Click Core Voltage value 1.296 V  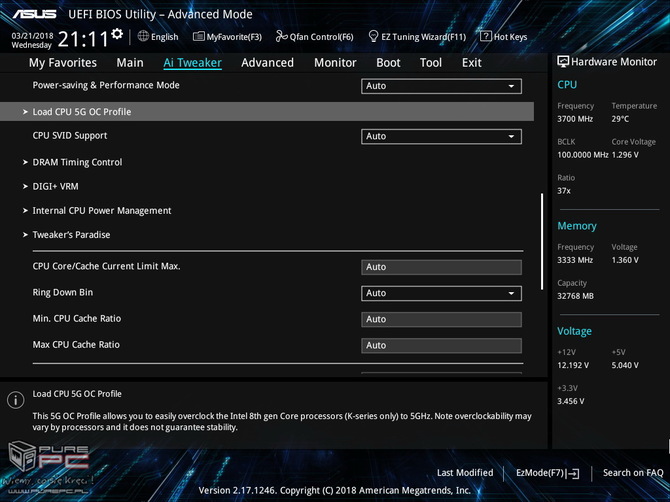(x=625, y=155)
